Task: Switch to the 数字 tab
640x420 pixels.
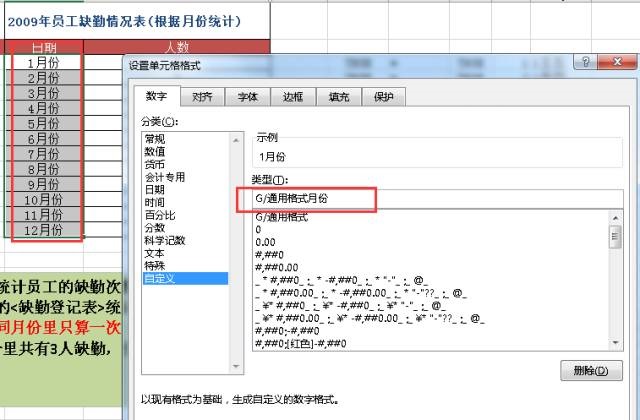Action: coord(157,96)
